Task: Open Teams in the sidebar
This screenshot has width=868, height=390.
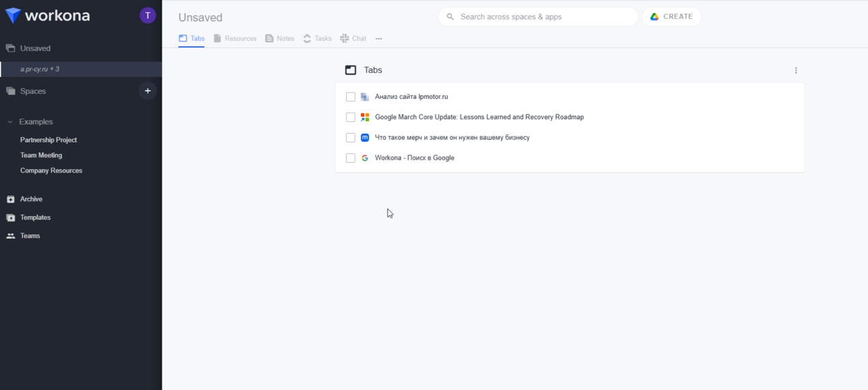Action: point(30,236)
